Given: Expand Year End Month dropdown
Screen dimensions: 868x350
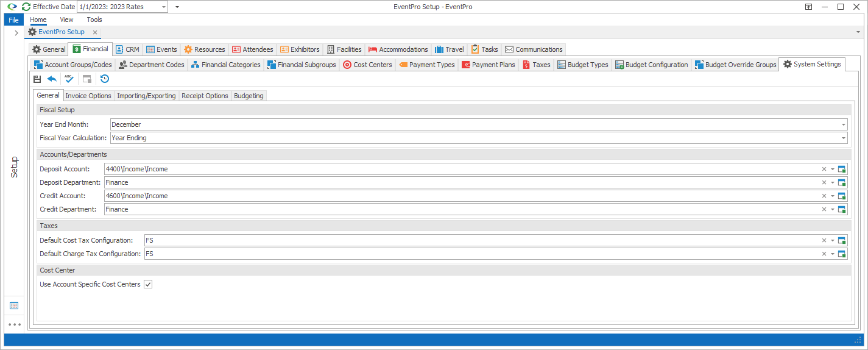Looking at the screenshot, I should tap(844, 124).
